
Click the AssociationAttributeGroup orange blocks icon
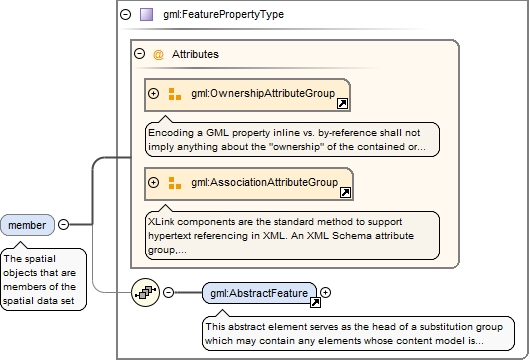[175, 183]
